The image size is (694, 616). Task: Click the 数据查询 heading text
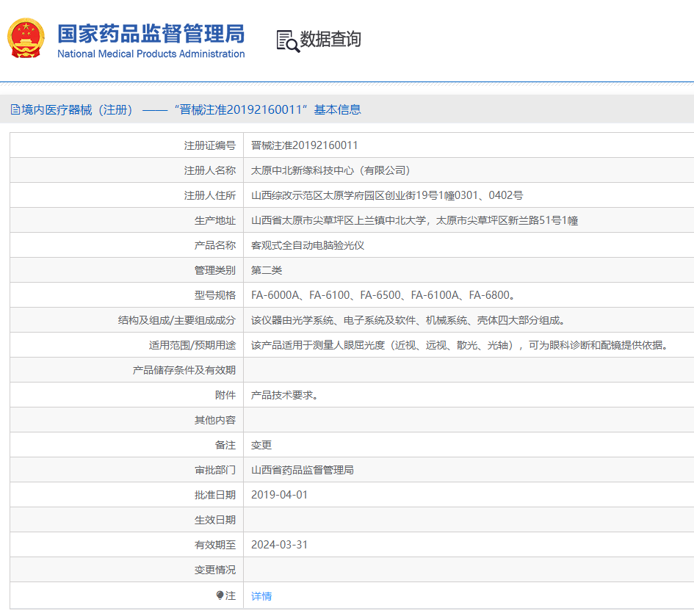[x=330, y=39]
